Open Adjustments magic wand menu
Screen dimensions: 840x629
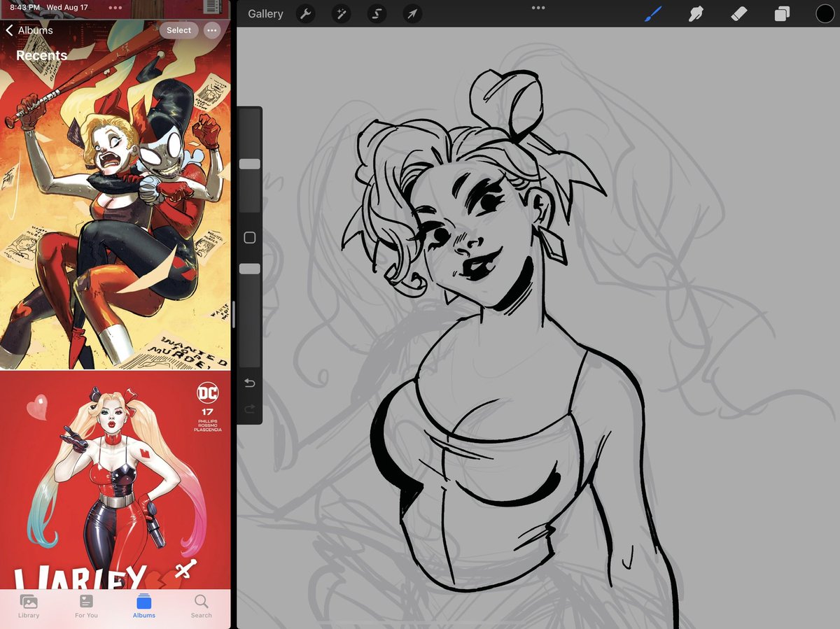341,14
